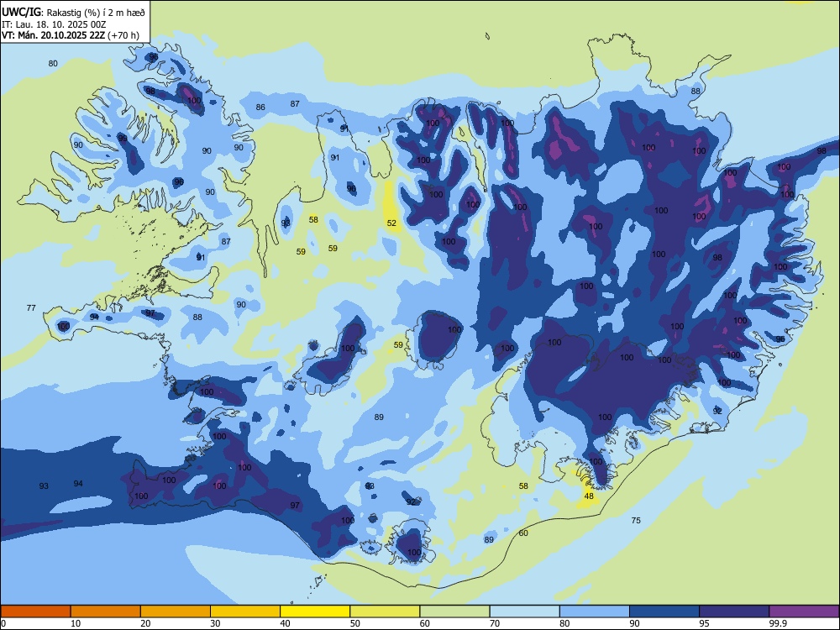Click the title text "UWC/IG: Rakastig (%) í 2 m hæð"
Image resolution: width=840 pixels, height=630 pixels.
coord(73,13)
